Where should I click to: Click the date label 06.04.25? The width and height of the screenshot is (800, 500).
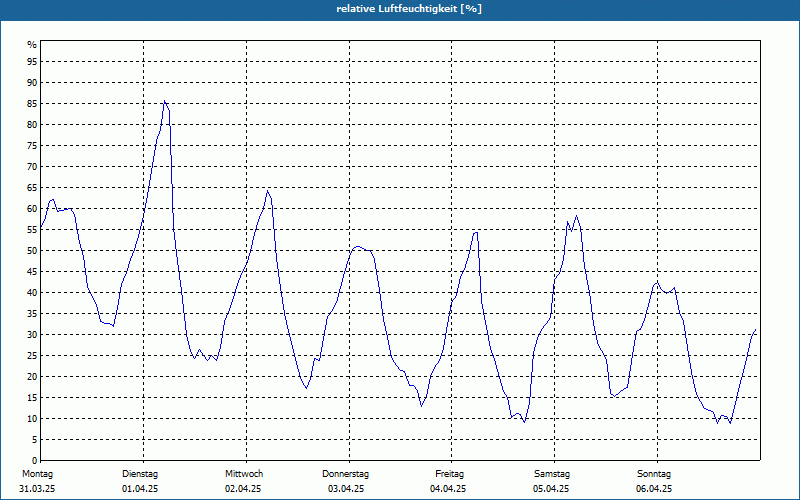654,489
